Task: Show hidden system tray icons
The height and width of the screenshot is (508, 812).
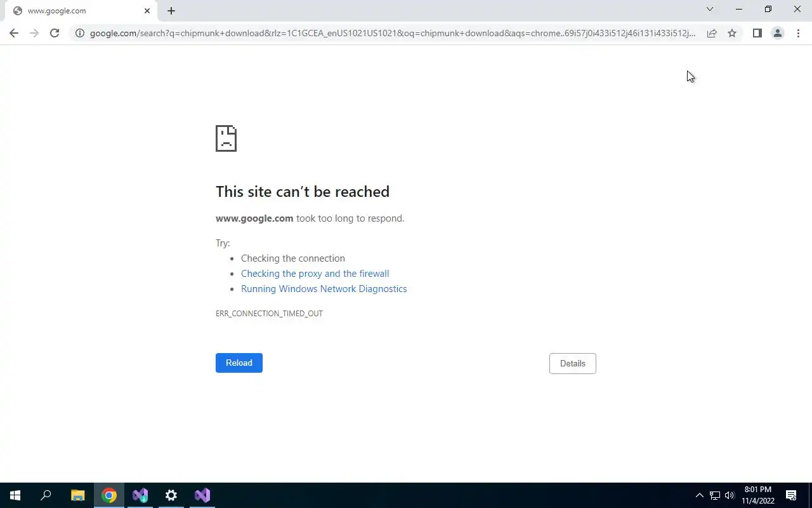Action: [x=700, y=495]
